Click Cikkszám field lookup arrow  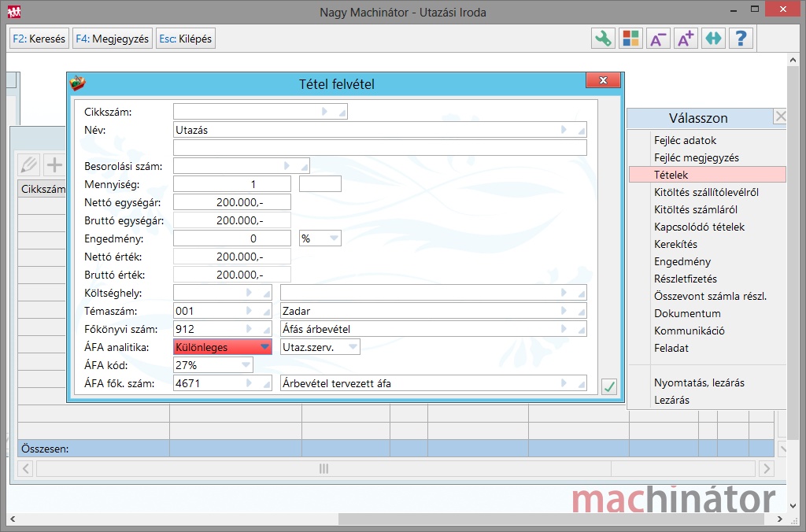pos(324,112)
